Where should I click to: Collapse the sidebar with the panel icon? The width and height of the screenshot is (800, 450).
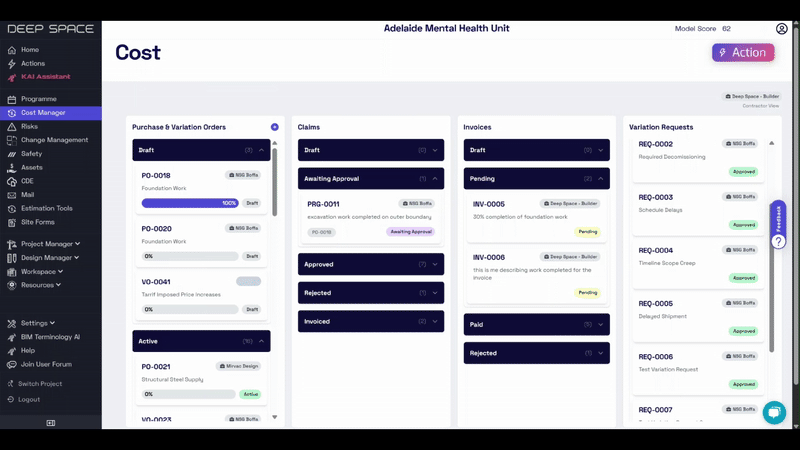pyautogui.click(x=51, y=423)
